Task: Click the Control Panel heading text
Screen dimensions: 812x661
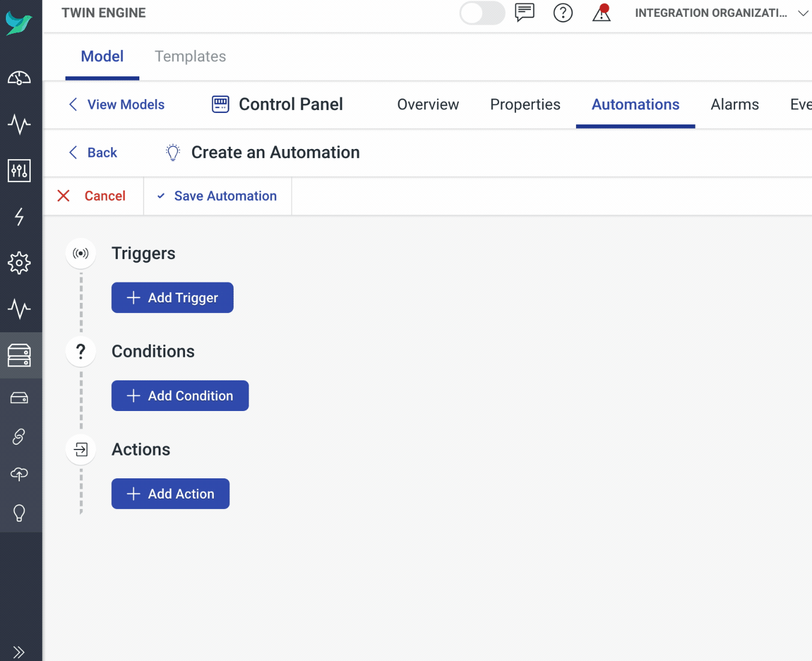Action: click(291, 105)
